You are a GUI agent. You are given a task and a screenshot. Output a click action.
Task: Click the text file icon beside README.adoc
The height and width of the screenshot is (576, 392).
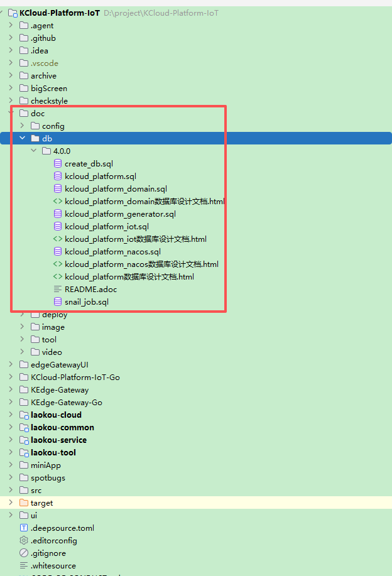click(58, 290)
